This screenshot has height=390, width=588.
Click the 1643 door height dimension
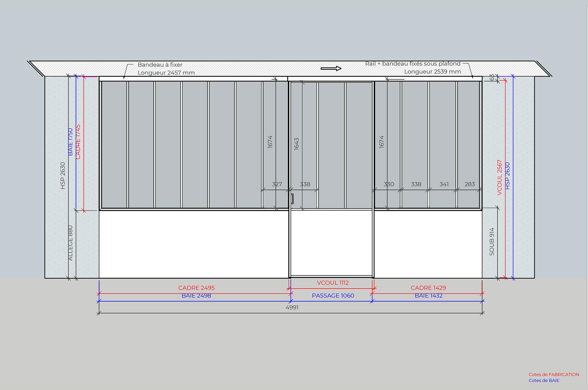(x=296, y=144)
